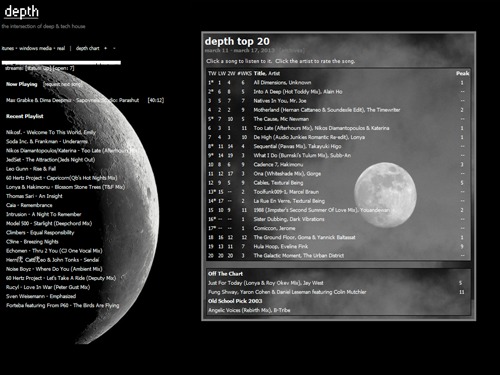Viewport: 500px width, 375px height.
Task: Select playlist entry Sven Weisemann - Emphasized
Action: tap(41, 296)
